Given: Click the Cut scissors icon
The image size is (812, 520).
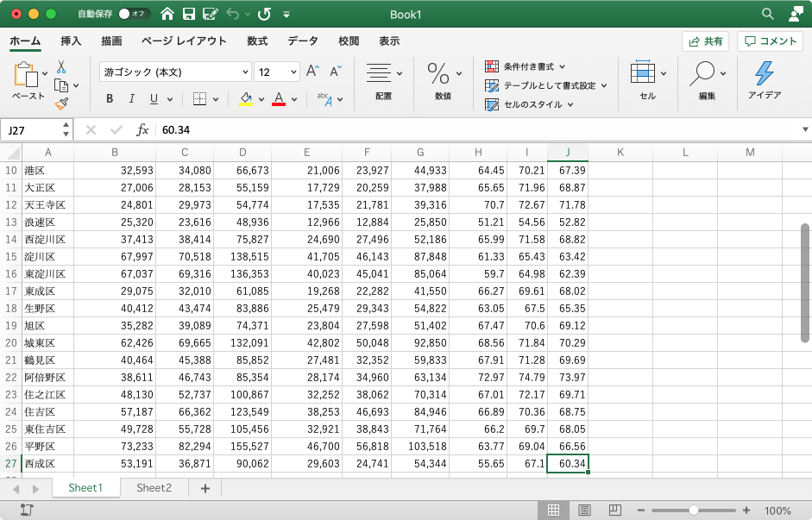Looking at the screenshot, I should [61, 66].
